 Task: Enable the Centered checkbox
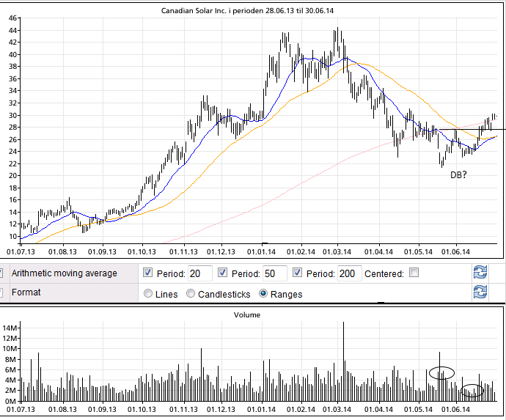[414, 273]
